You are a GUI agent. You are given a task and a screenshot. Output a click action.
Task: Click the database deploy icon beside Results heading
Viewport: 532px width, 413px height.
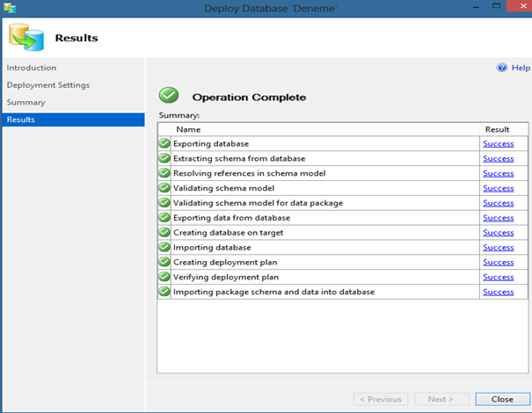(26, 37)
